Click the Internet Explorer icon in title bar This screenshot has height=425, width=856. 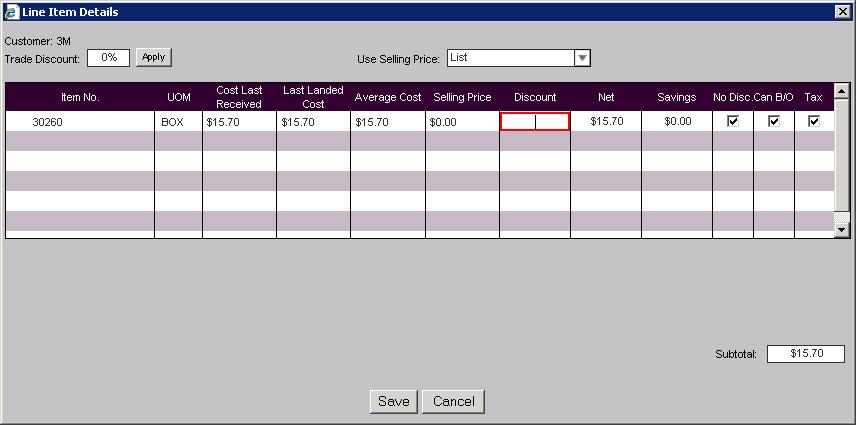[11, 11]
